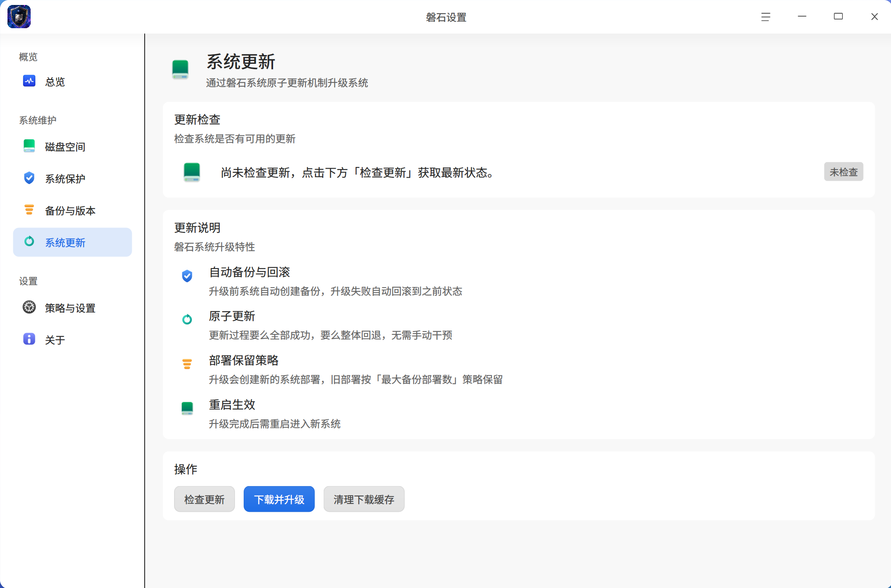Click the 未检查 status badge

tap(843, 172)
